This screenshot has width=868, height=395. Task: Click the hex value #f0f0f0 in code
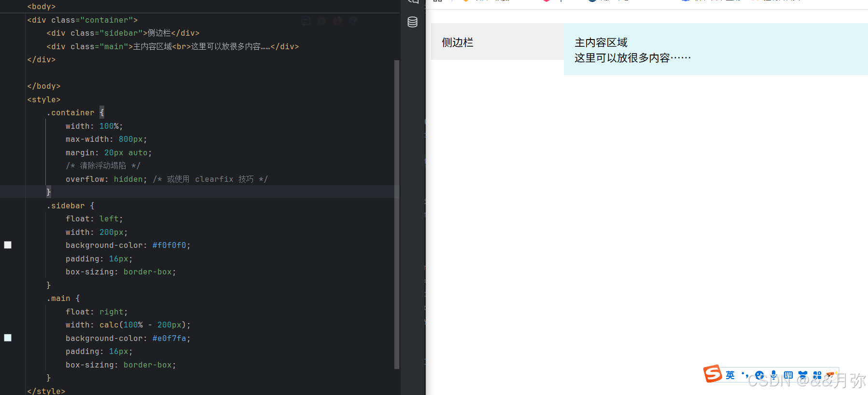point(169,245)
